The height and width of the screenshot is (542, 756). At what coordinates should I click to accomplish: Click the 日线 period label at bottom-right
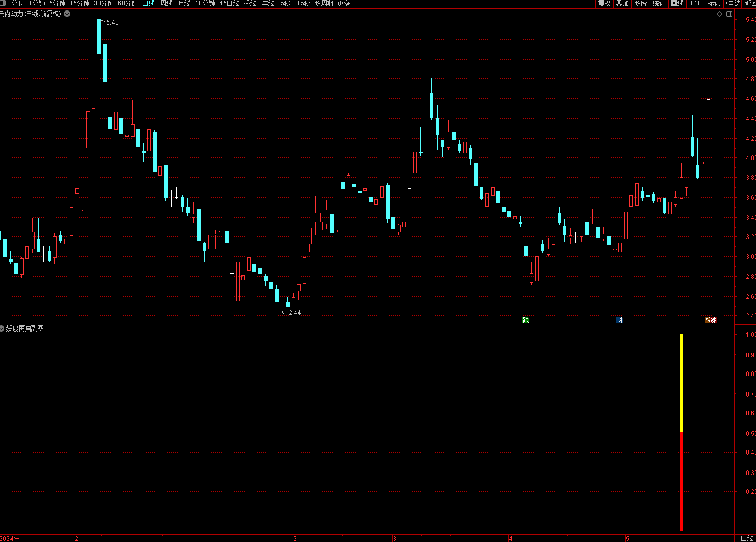coord(747,538)
